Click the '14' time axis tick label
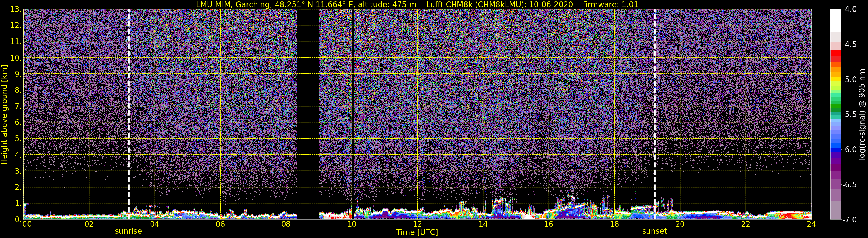Screen dimensions: 868x238 483,224
